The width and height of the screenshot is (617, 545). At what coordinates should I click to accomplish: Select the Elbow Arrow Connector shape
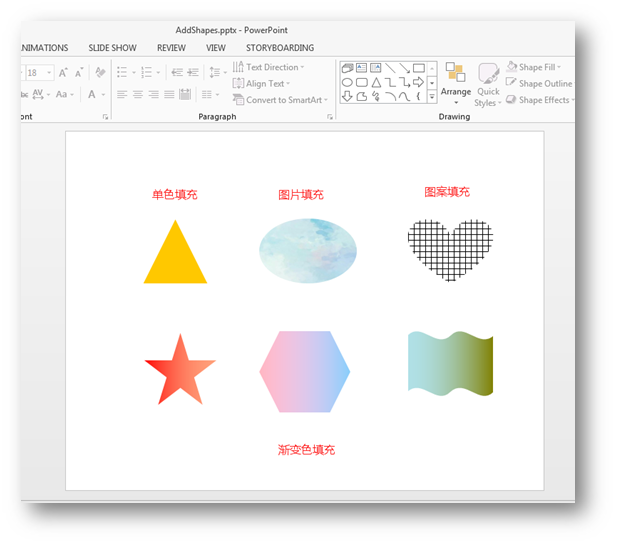pos(405,82)
